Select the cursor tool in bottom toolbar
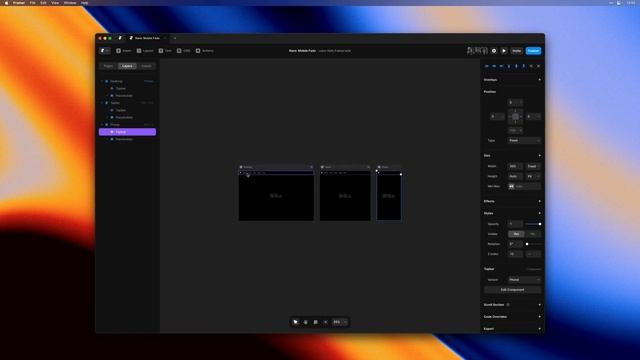640x360 pixels. click(296, 322)
